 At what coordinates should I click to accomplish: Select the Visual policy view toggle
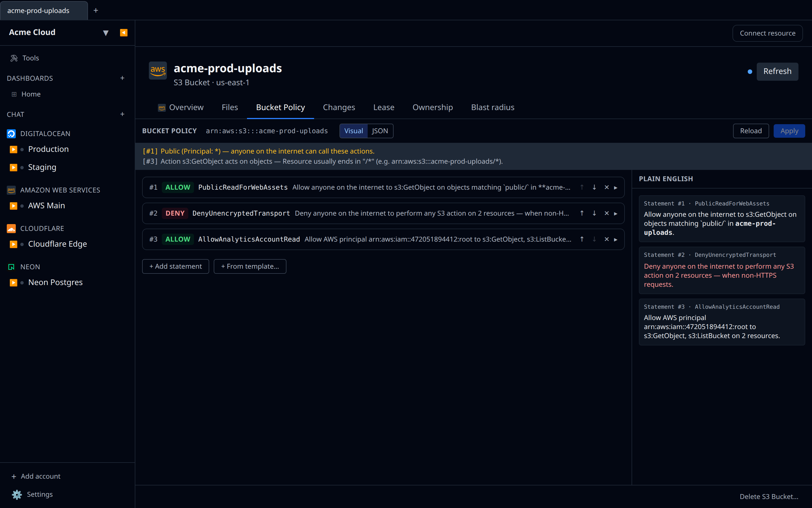[354, 131]
